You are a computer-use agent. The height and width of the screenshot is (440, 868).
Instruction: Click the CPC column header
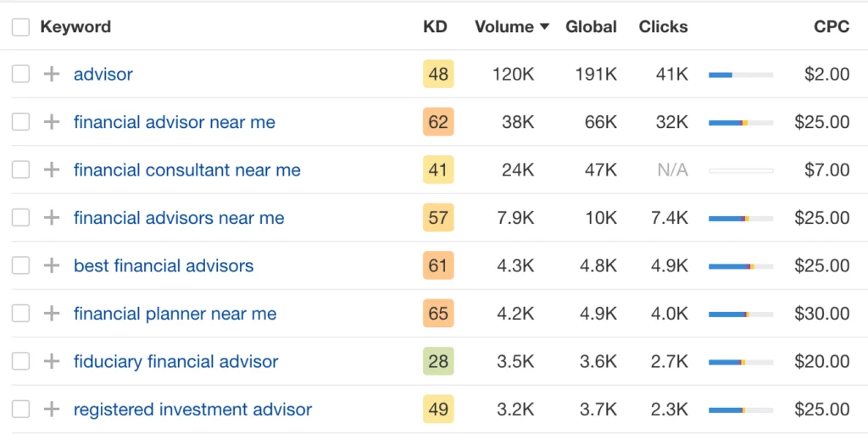tap(831, 27)
